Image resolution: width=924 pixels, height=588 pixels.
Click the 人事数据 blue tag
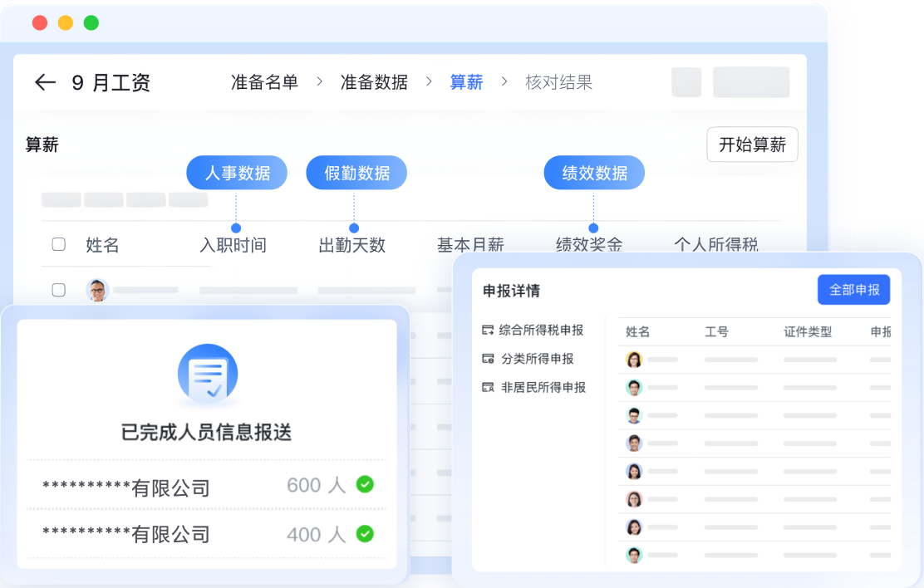[237, 173]
